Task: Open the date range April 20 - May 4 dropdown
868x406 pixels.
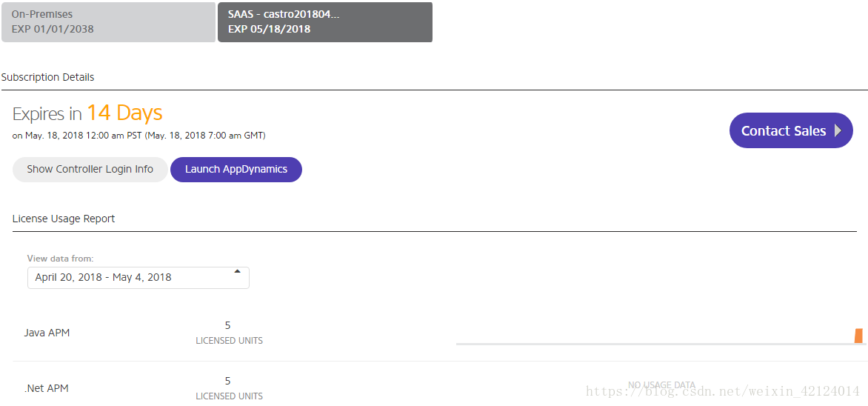Action: point(138,277)
